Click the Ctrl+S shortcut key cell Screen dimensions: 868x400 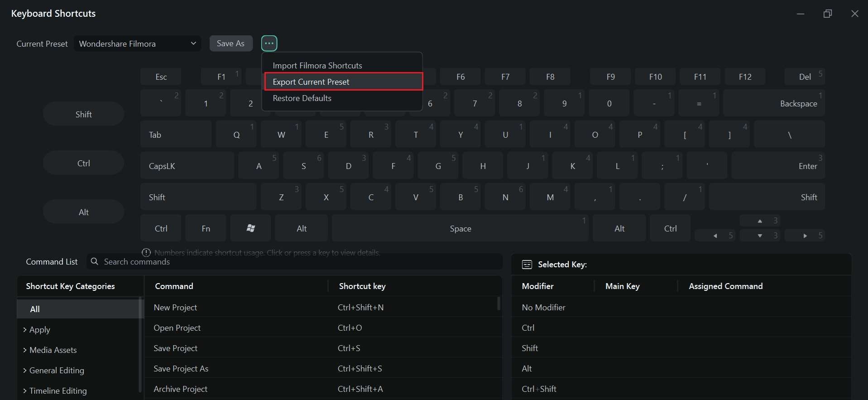349,348
